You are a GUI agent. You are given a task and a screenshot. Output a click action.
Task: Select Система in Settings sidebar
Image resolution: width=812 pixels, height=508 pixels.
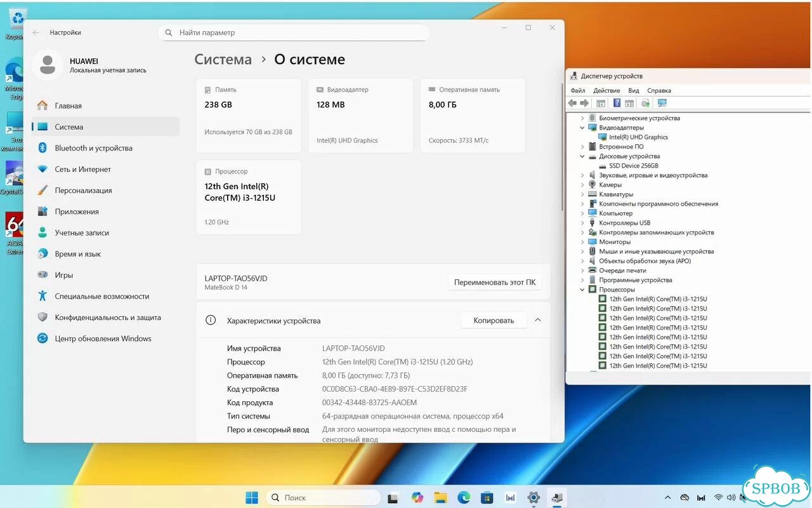105,127
